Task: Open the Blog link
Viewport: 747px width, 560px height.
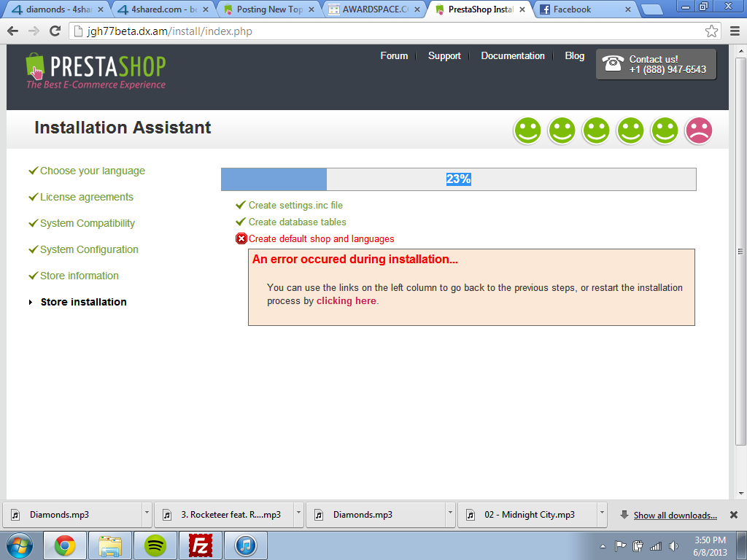Action: tap(575, 55)
